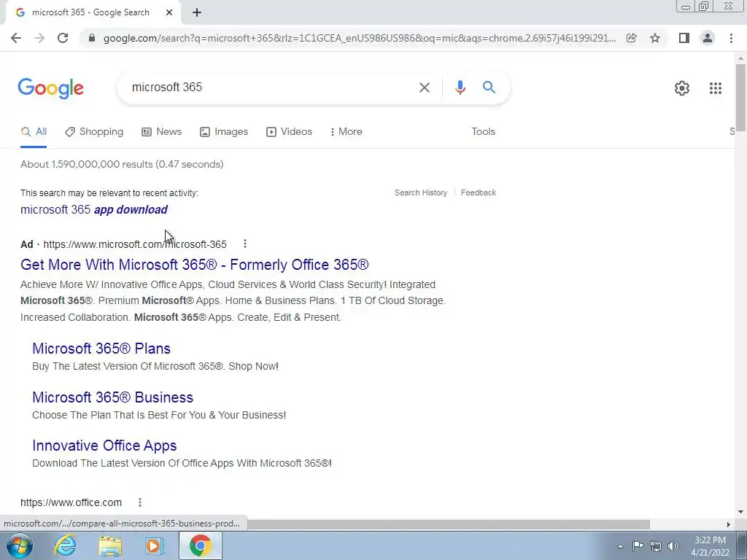
Task: Open the Tools search options
Action: tap(483, 132)
